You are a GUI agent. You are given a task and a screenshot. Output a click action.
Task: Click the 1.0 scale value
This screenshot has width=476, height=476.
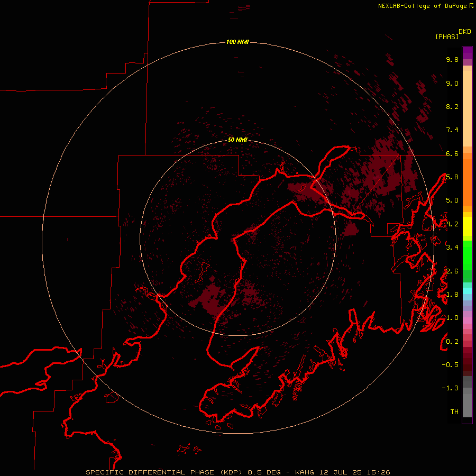(452, 318)
